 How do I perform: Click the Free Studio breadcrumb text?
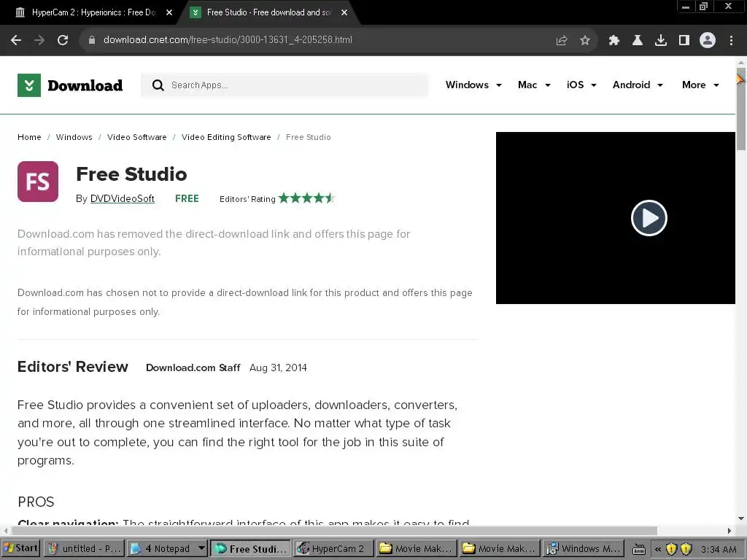click(309, 137)
